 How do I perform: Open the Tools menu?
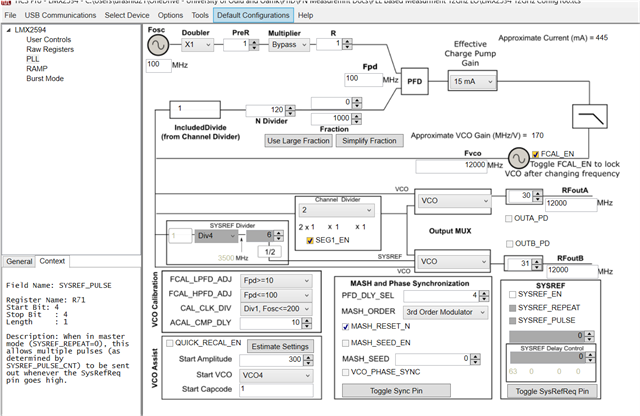pos(200,15)
